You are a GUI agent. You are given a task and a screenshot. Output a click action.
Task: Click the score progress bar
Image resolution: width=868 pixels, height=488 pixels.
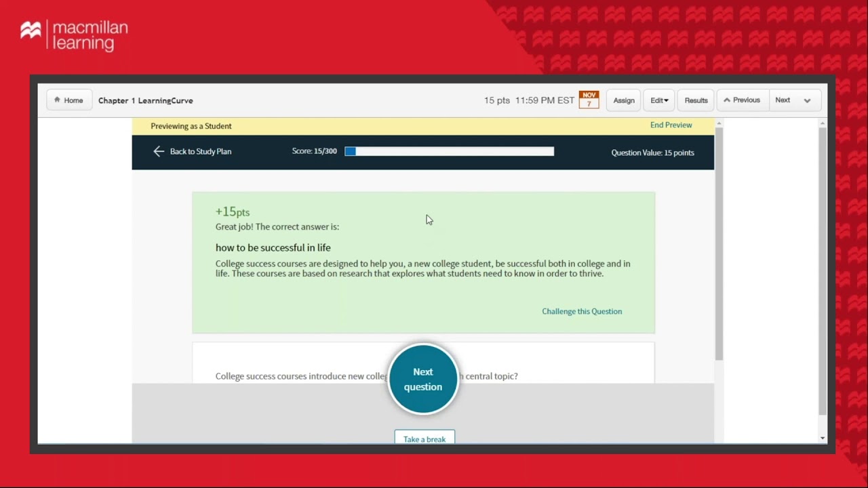[x=449, y=151]
